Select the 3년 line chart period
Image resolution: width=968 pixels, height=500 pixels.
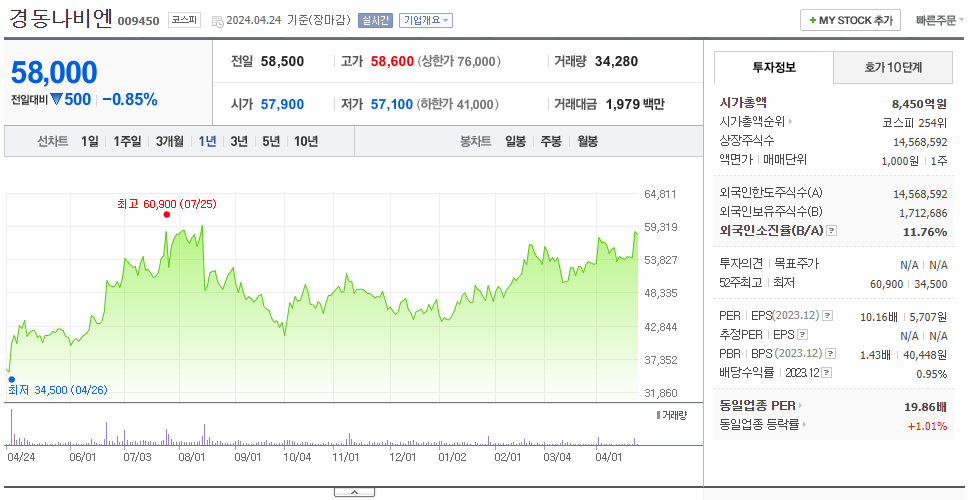[239, 141]
